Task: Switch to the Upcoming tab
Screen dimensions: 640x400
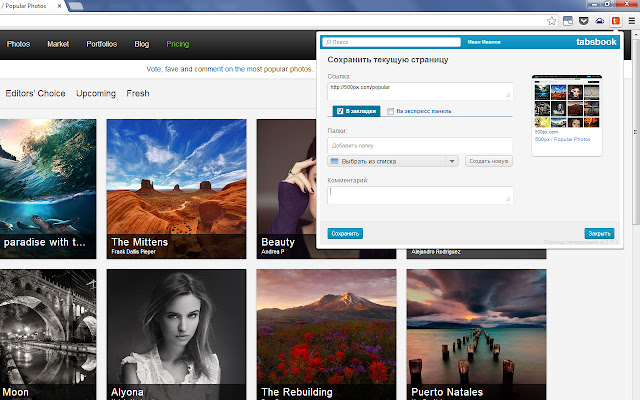Action: (x=96, y=93)
